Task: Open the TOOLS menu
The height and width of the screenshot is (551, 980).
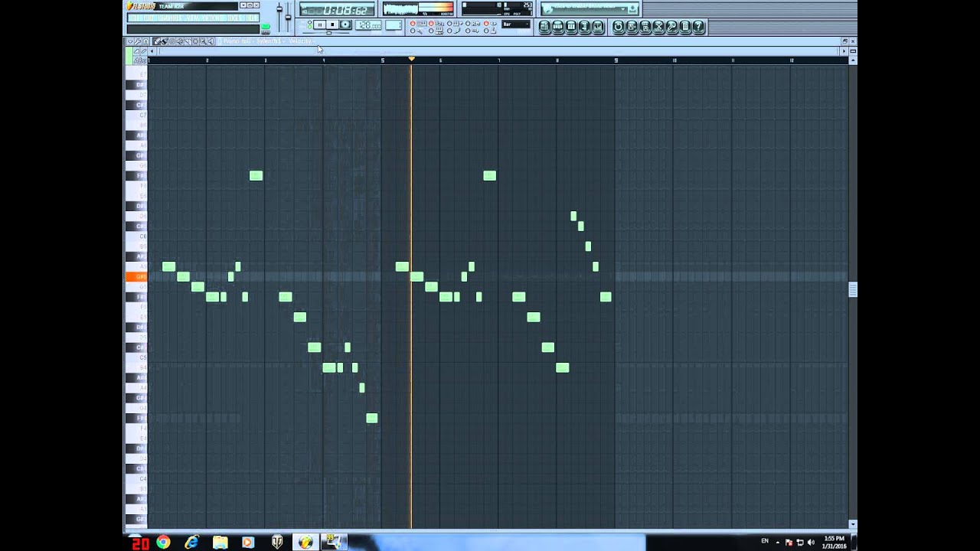Action: [x=234, y=18]
